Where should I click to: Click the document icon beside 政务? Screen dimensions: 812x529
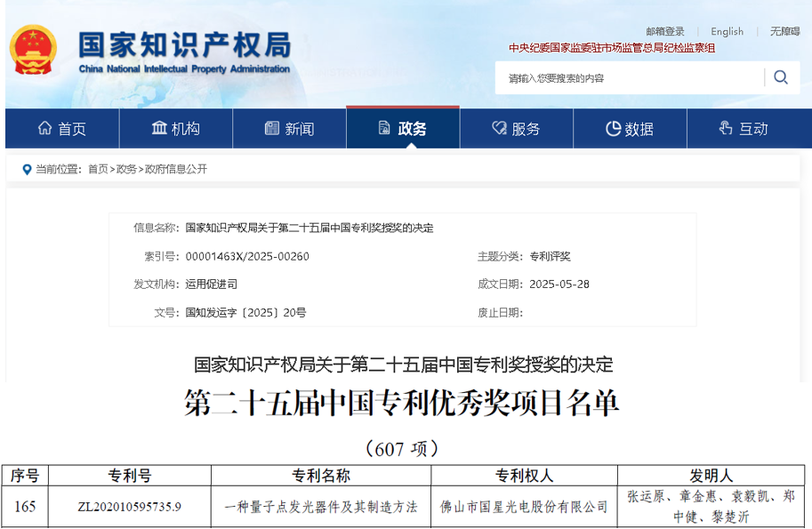point(382,127)
